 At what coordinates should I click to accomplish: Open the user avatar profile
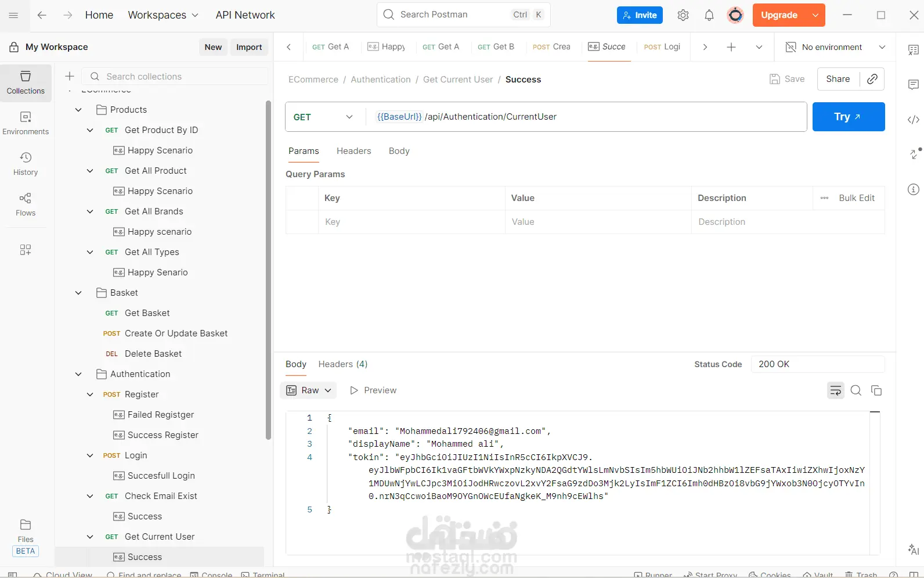[735, 15]
